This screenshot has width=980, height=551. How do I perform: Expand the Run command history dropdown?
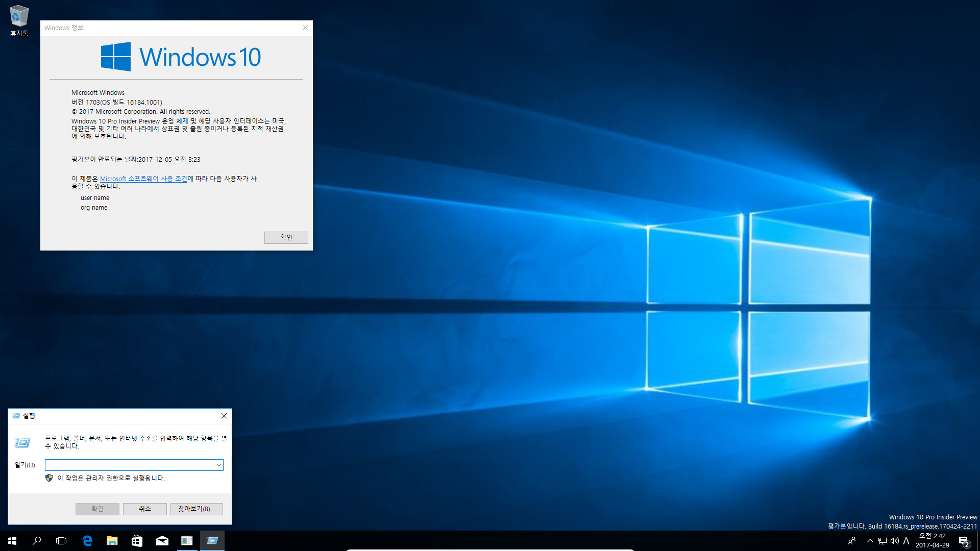219,465
